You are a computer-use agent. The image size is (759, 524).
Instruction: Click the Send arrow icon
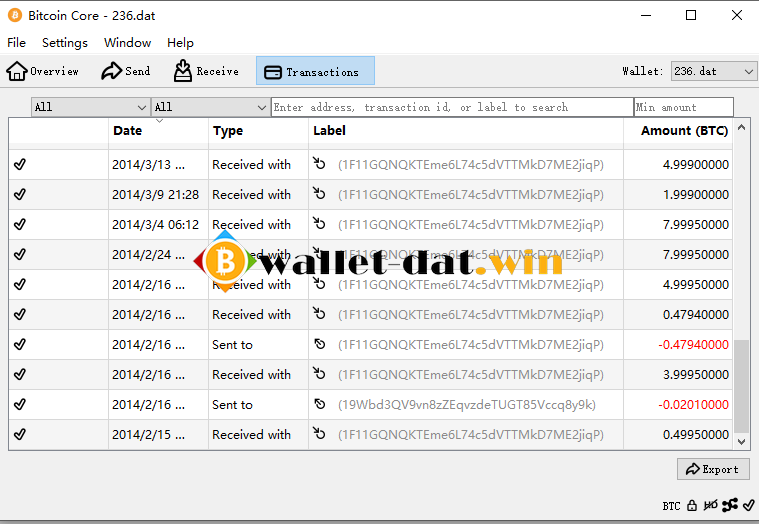(111, 71)
